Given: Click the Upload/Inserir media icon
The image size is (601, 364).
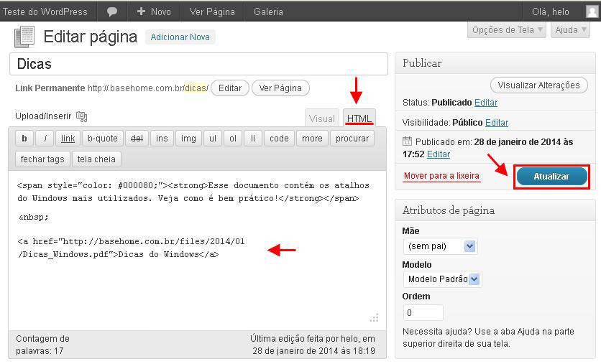Looking at the screenshot, I should tap(81, 116).
